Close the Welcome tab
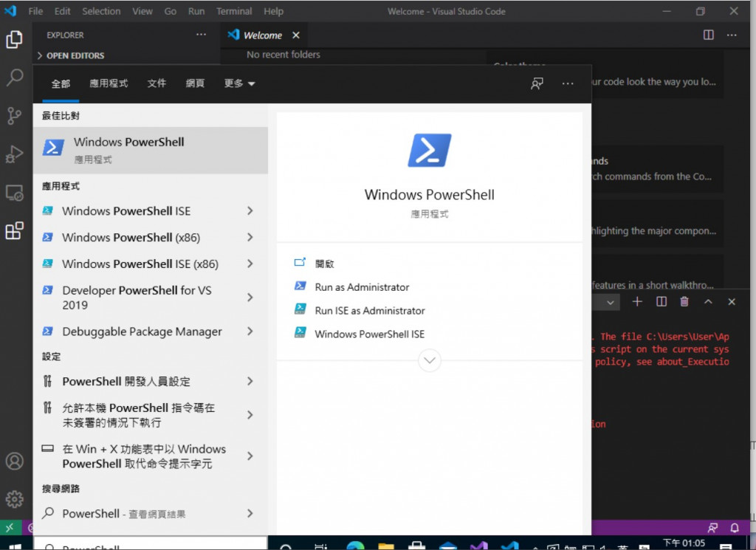Screen dimensions: 756x550 click(296, 35)
